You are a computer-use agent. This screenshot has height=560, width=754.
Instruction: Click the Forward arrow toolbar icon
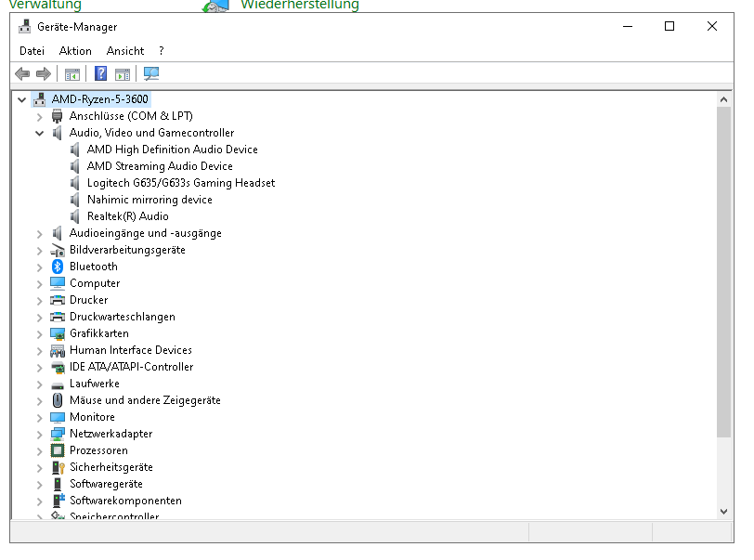44,74
